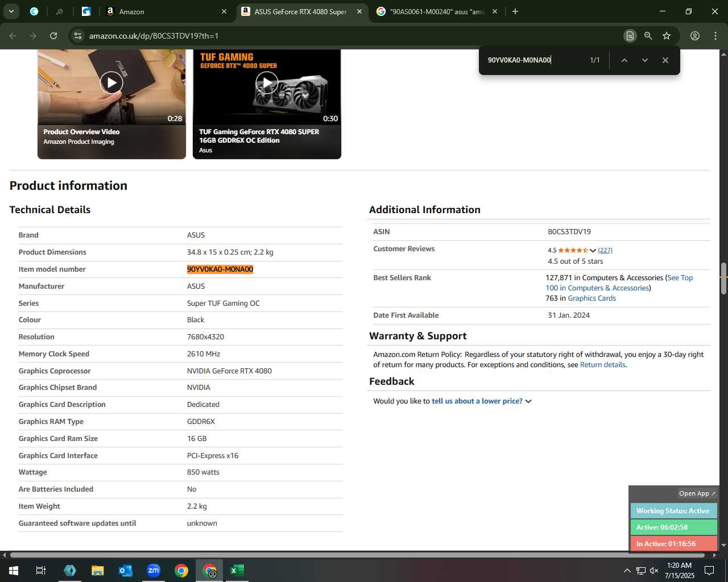Click the In Active 01:16:56 timer

673,544
